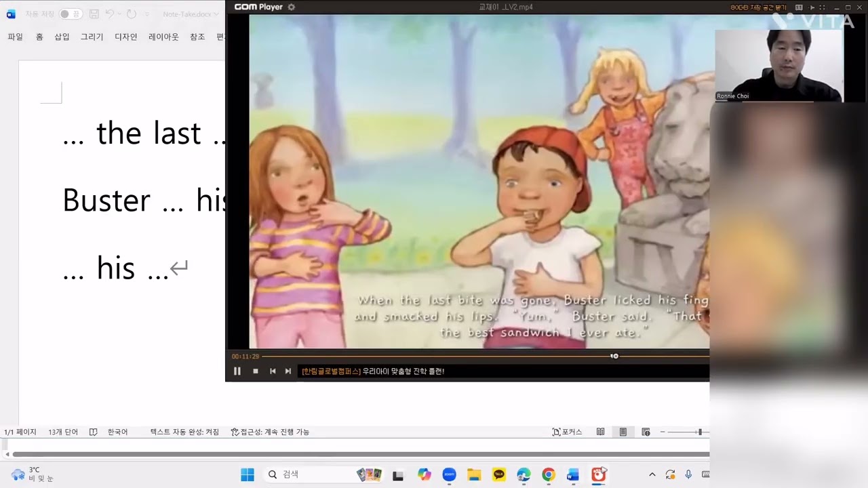This screenshot has height=488, width=868.
Task: Open KakaoTalk from the taskbar
Action: click(x=499, y=474)
